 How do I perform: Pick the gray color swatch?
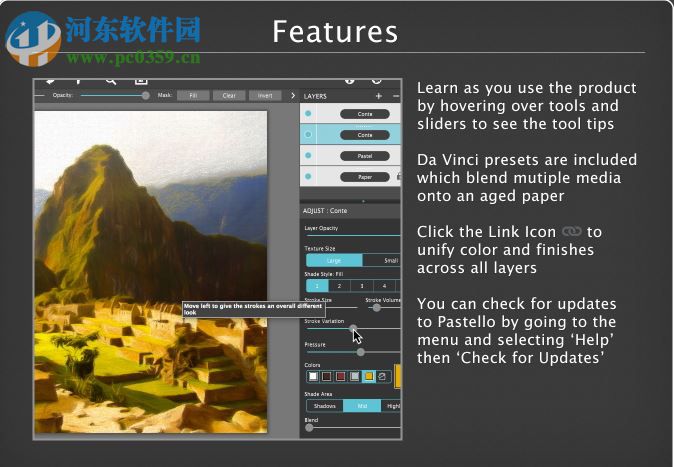click(354, 377)
